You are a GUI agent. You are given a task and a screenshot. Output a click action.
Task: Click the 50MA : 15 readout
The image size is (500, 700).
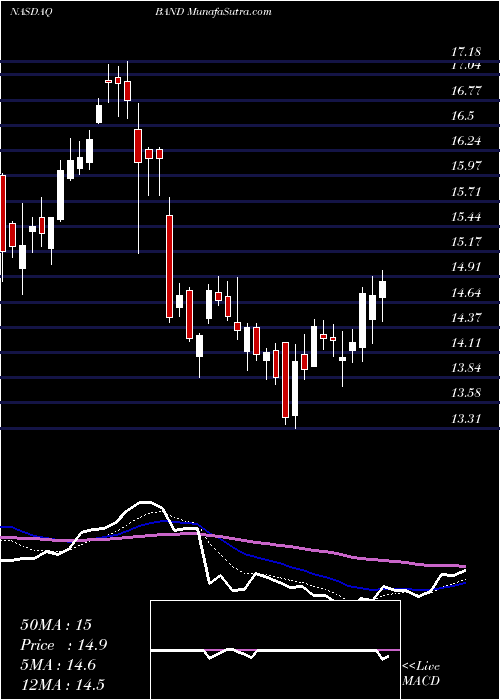[x=56, y=625]
